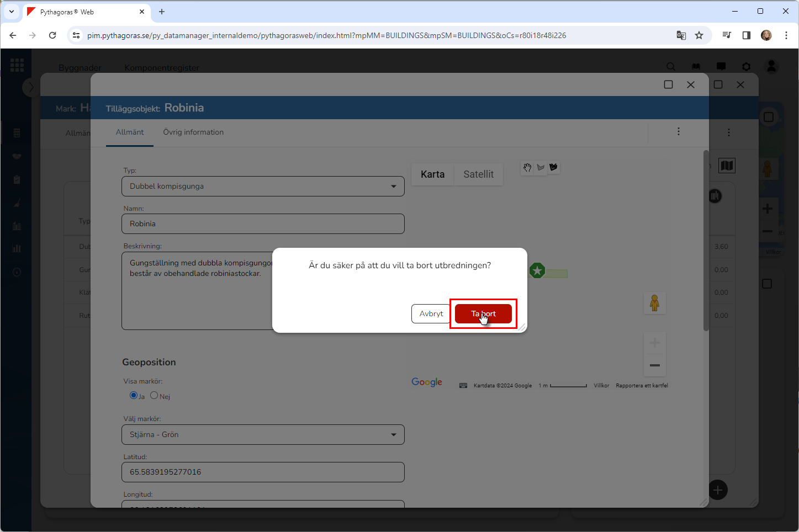Select the Ja radio for Visa markör
The width and height of the screenshot is (799, 532).
point(134,395)
